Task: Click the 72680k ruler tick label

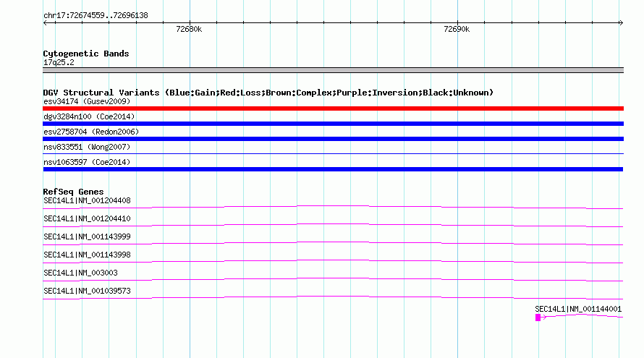Action: click(x=189, y=29)
